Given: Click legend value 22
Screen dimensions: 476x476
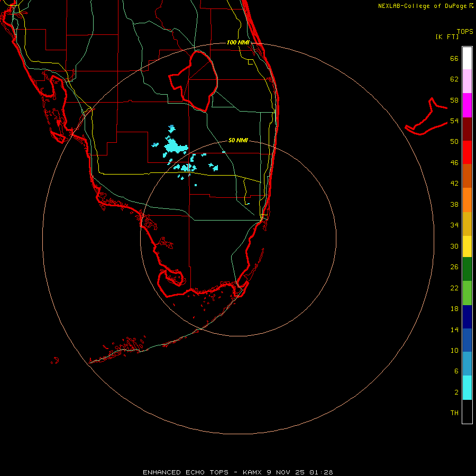Looking at the screenshot, I should click(454, 288).
